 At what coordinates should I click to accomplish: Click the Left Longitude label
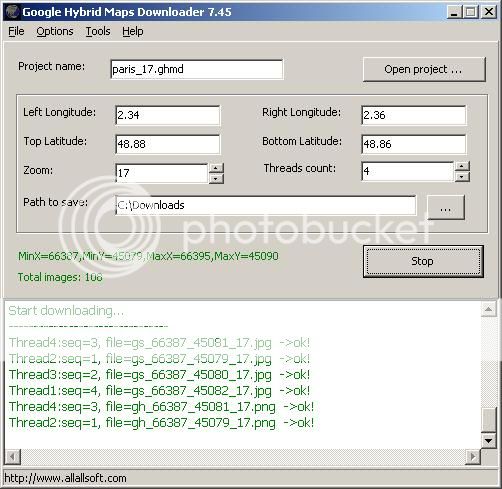click(59, 112)
